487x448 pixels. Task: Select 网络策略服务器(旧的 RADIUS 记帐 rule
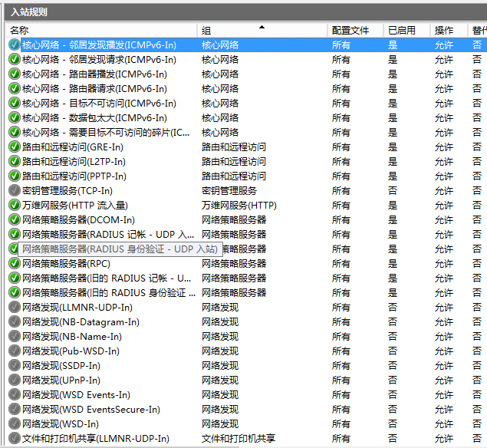[107, 278]
